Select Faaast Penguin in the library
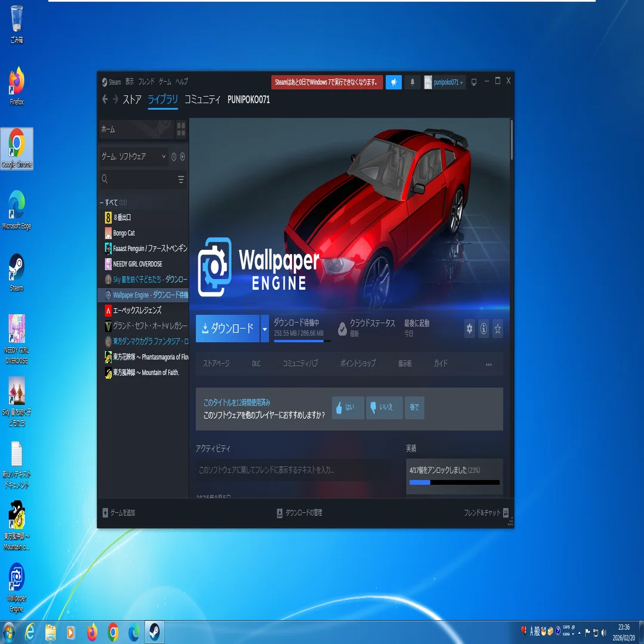Screen dimensions: 644x644 [143, 249]
